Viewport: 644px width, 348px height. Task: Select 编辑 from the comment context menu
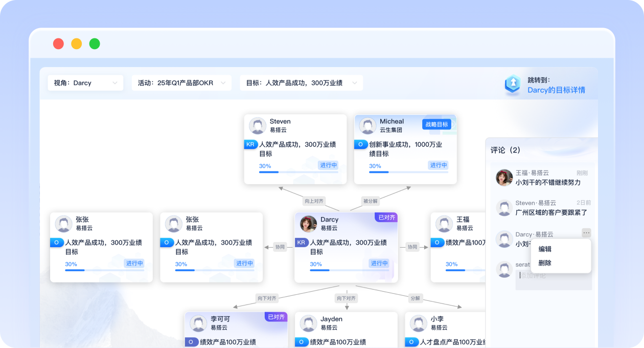(x=545, y=249)
